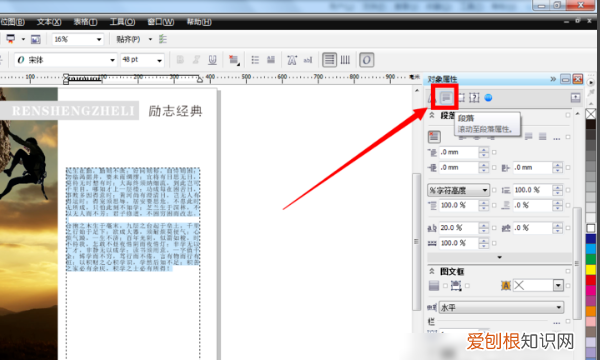Open the text alignment flyout icon

[x=234, y=60]
